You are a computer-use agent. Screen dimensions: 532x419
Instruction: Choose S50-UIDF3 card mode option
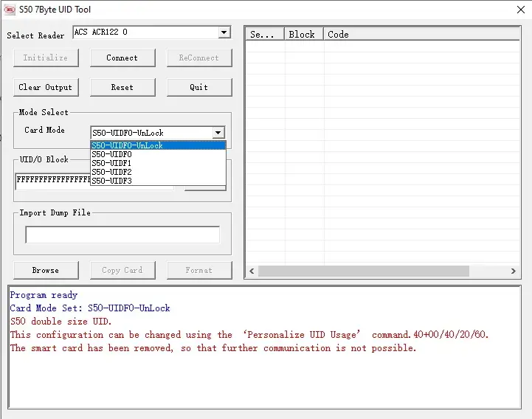tap(157, 181)
